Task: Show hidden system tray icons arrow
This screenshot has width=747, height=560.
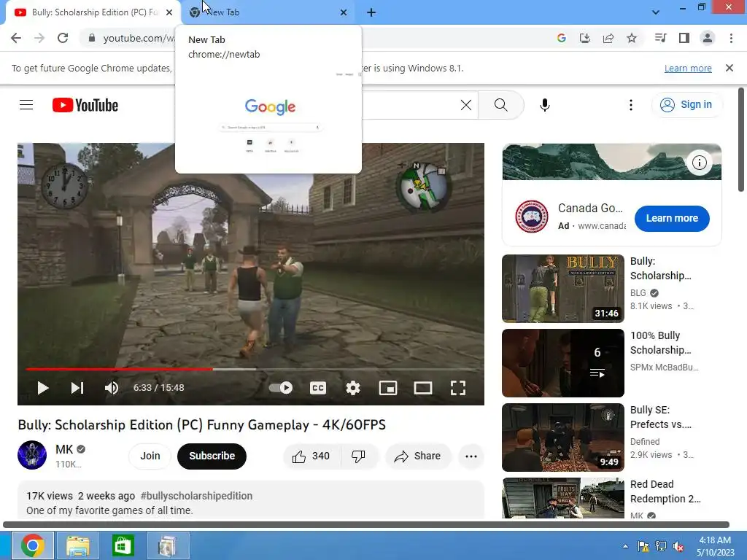Action: pyautogui.click(x=625, y=546)
